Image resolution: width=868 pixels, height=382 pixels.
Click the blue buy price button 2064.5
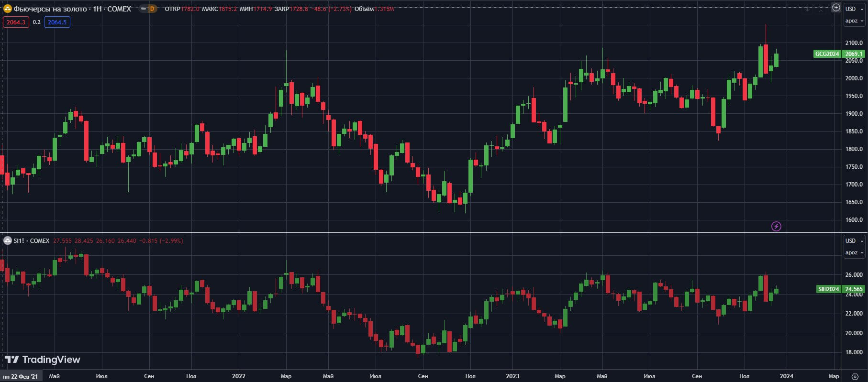click(x=57, y=22)
